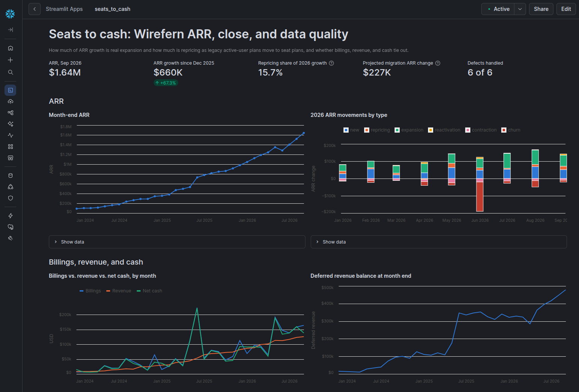Toggle the repricing series in legend
Screen dimensions: 579x392
coord(377,130)
